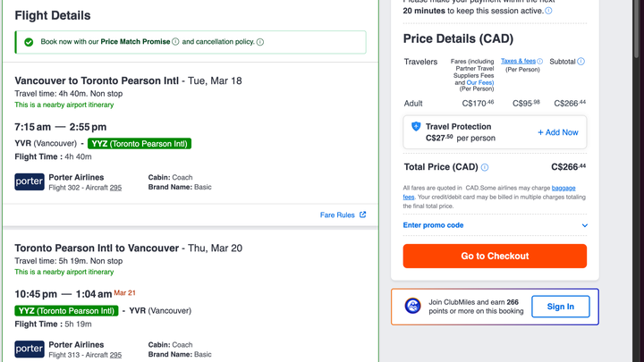Screen dimensions: 644x362
Task: Click the green checkmark in promise banner
Action: point(29,42)
